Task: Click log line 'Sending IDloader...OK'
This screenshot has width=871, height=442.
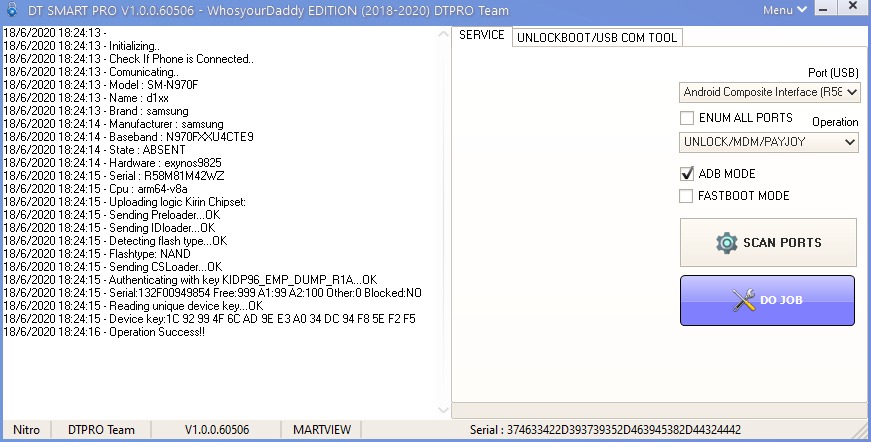Action: tap(109, 228)
